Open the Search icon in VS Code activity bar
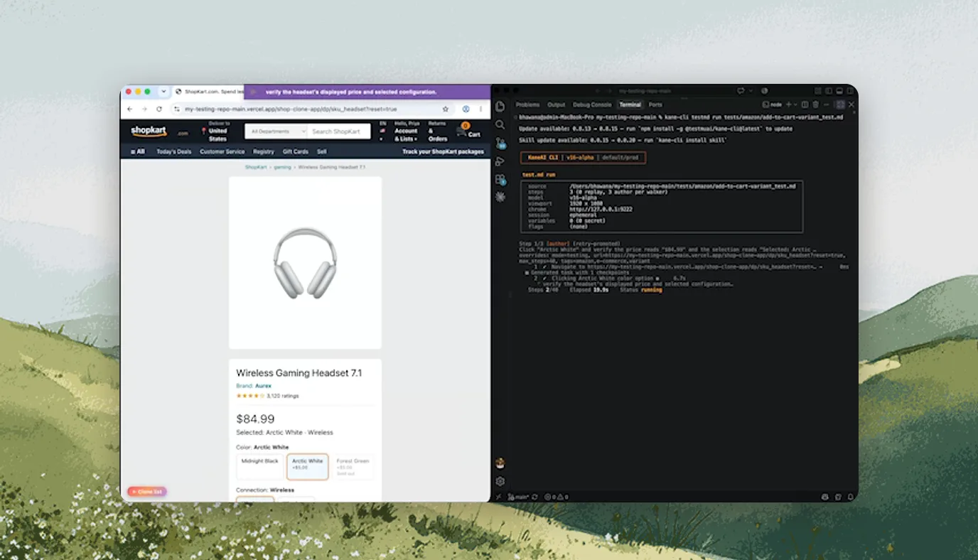The width and height of the screenshot is (978, 560). pos(500,124)
